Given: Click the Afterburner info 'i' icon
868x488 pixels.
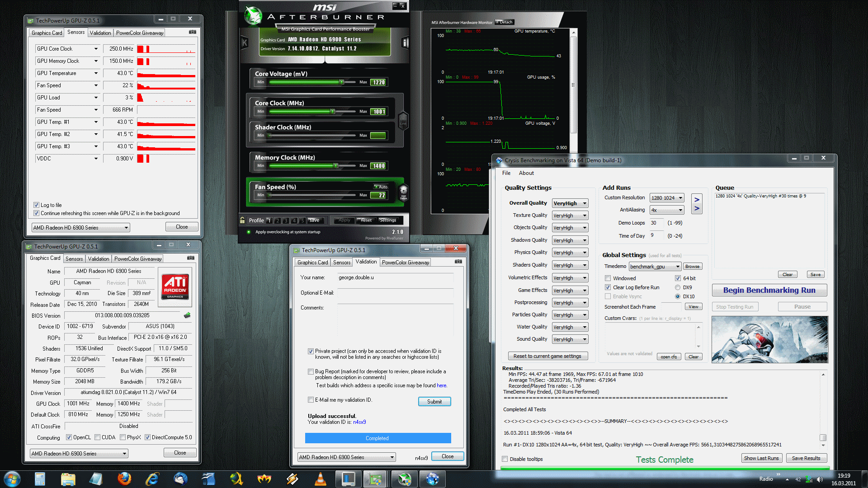Looking at the screenshot, I should coord(405,43).
